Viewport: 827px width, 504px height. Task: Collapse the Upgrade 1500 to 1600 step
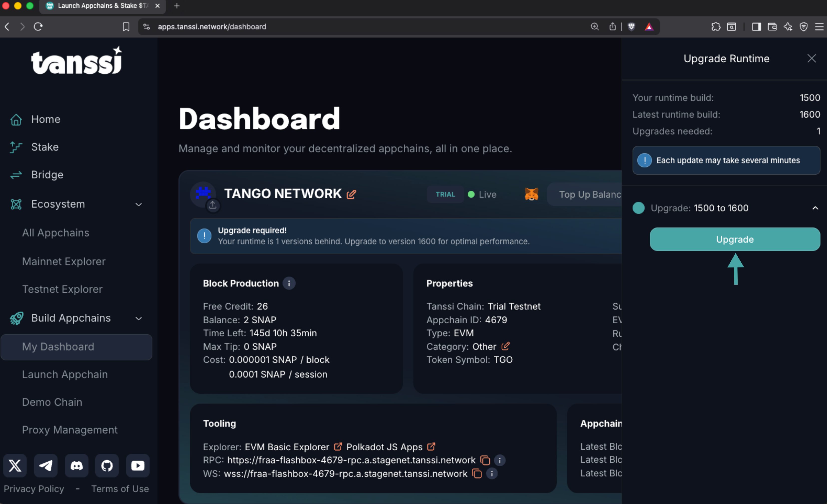815,208
